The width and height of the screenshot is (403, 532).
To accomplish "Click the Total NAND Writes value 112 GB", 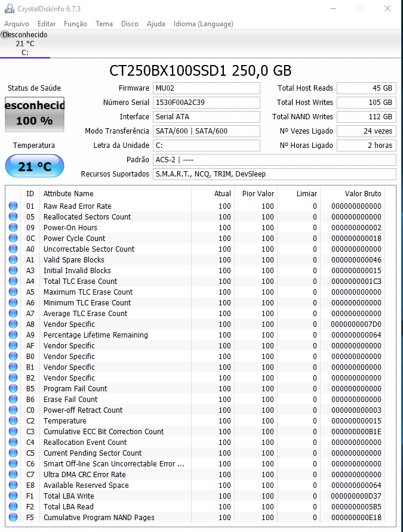I will tap(367, 117).
